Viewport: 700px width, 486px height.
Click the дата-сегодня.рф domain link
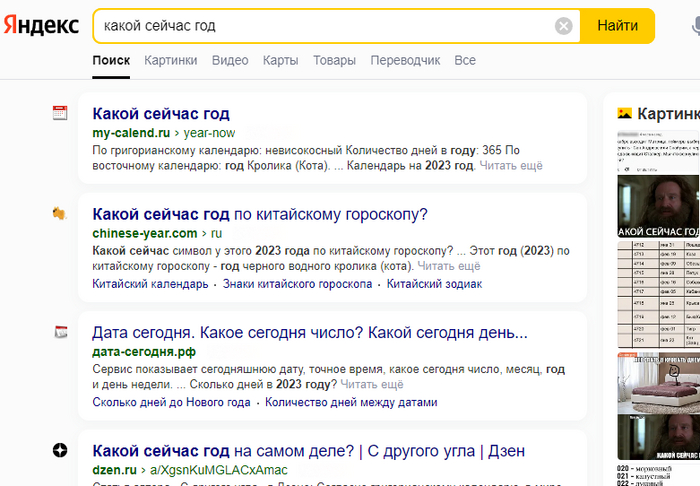[144, 352]
